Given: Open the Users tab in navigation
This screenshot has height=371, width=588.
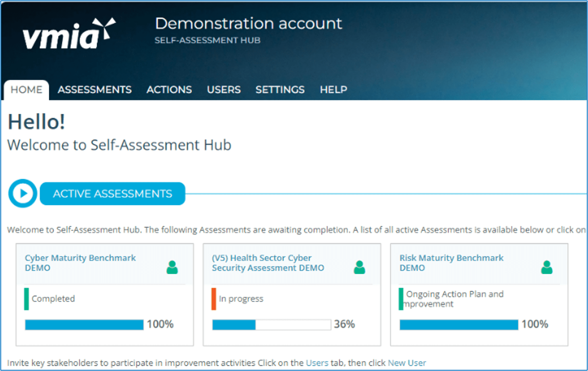Looking at the screenshot, I should (x=224, y=90).
